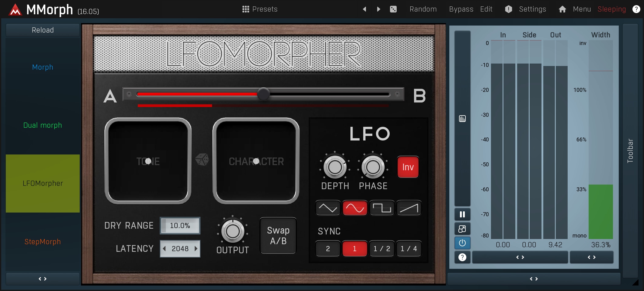This screenshot has width=644, height=291.
Task: Select the LFOMorpher device tab
Action: coord(43,183)
